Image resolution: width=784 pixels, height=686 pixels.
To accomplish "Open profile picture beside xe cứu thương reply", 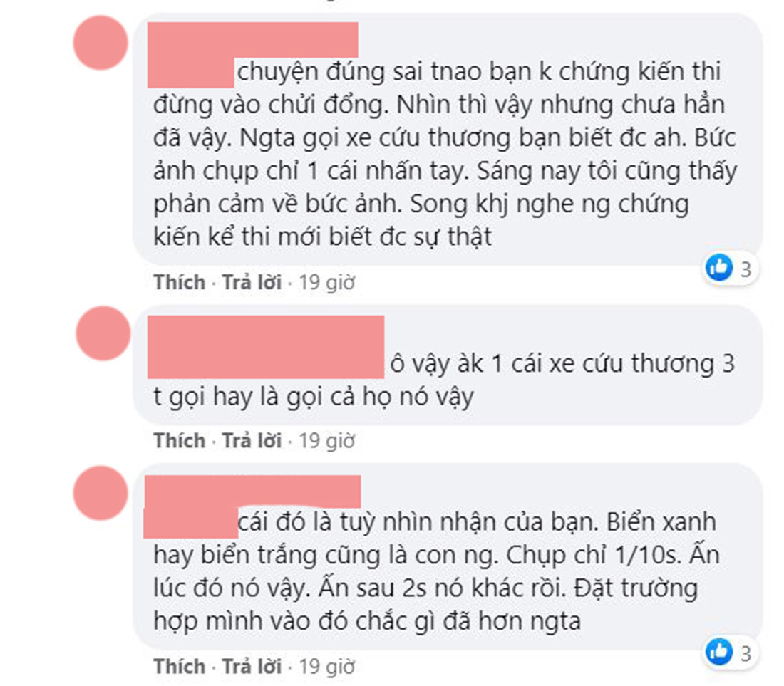I will tap(103, 333).
